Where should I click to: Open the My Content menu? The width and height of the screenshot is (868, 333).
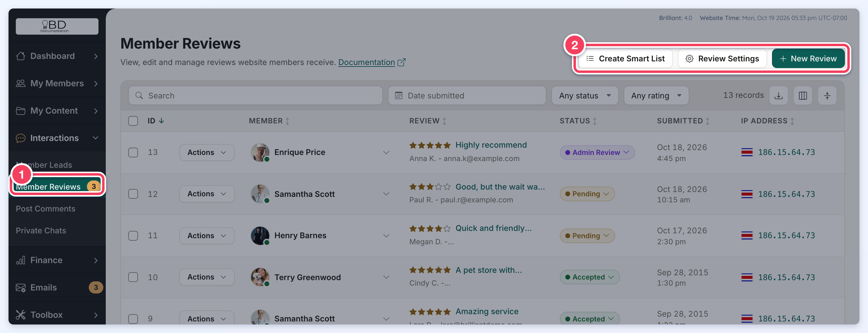(x=57, y=111)
